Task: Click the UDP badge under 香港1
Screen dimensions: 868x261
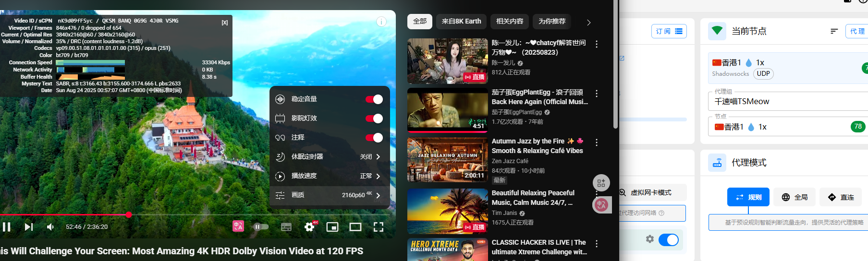Action: [x=763, y=74]
